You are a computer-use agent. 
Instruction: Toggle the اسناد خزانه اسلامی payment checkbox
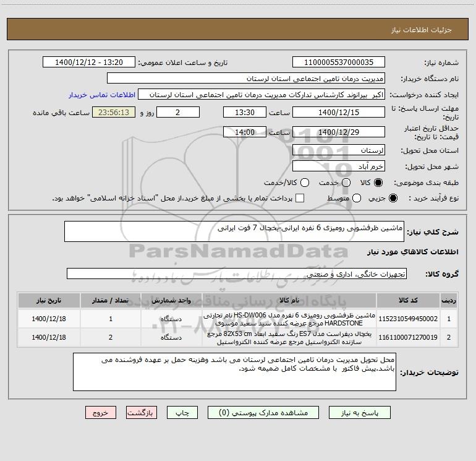[300, 198]
